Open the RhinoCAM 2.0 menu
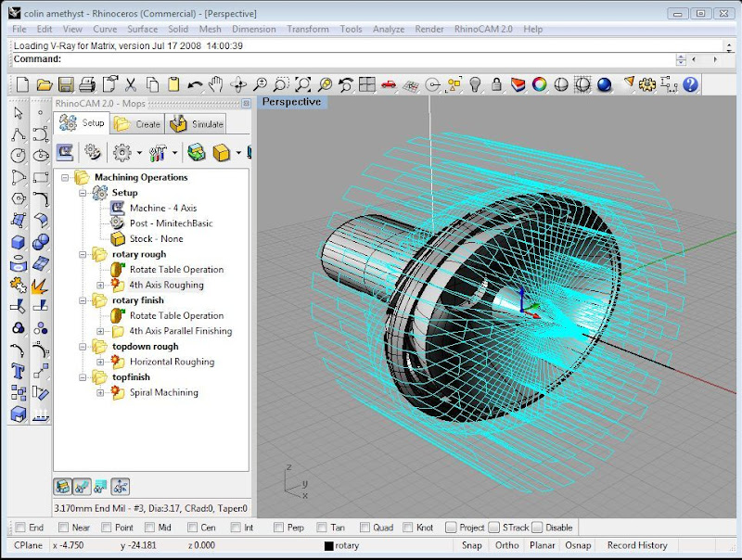This screenshot has height=560, width=742. 482,29
